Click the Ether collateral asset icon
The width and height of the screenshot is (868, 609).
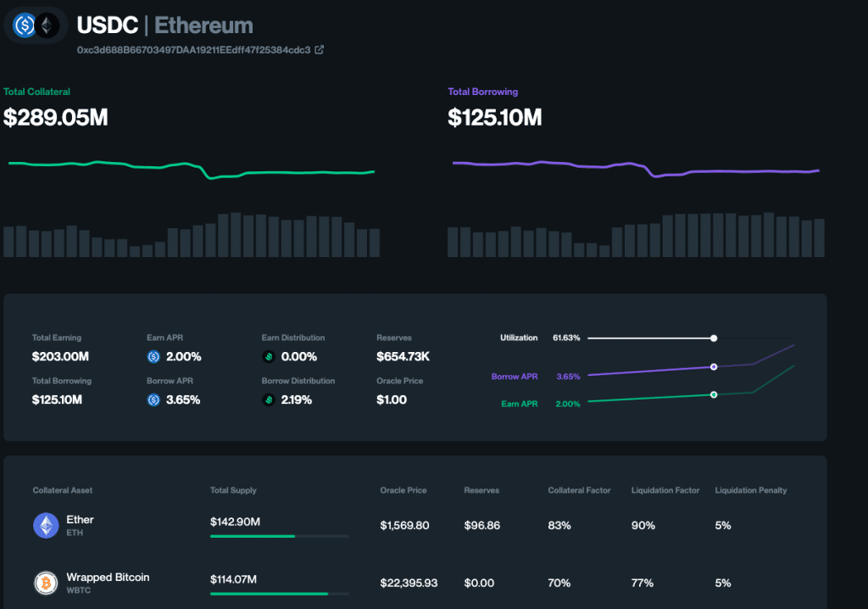[x=46, y=525]
